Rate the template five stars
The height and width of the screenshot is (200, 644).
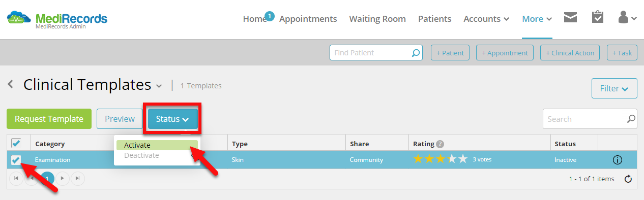click(462, 159)
